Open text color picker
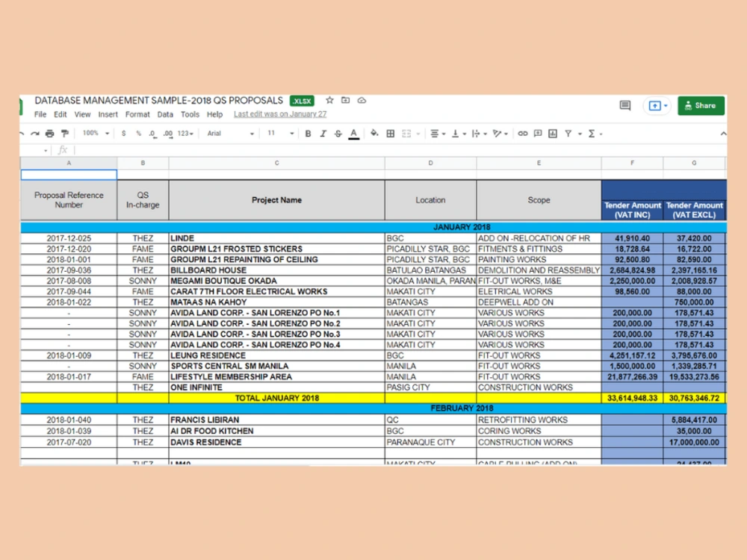The image size is (747, 560). coord(353,134)
